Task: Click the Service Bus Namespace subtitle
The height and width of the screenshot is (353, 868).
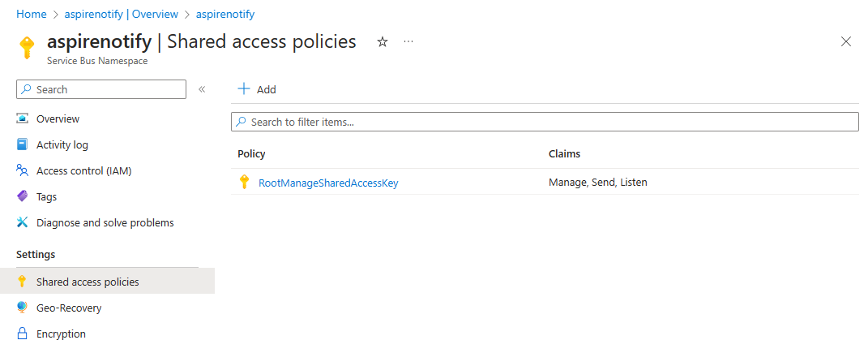Action: pos(97,61)
